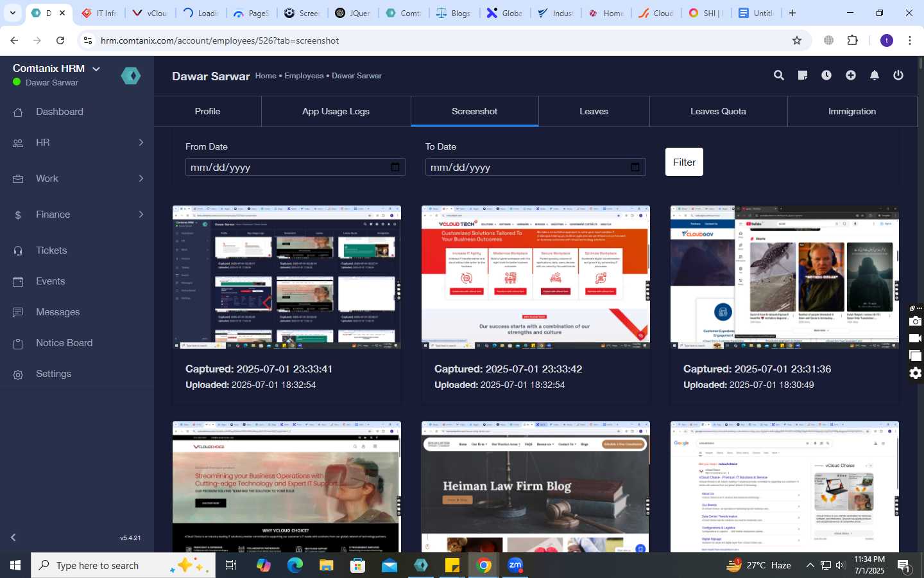Screen dimensions: 924x578
Task: Click the clock timer icon in header
Action: point(826,75)
